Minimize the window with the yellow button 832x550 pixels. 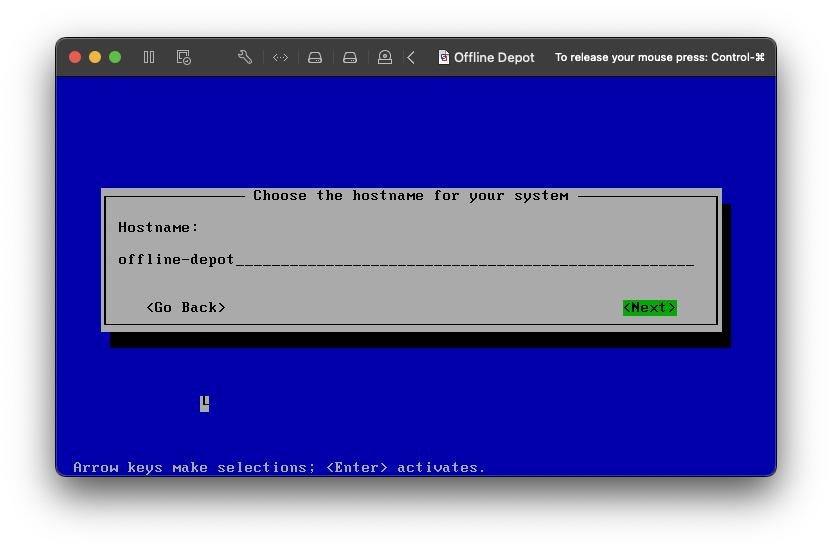(x=95, y=57)
